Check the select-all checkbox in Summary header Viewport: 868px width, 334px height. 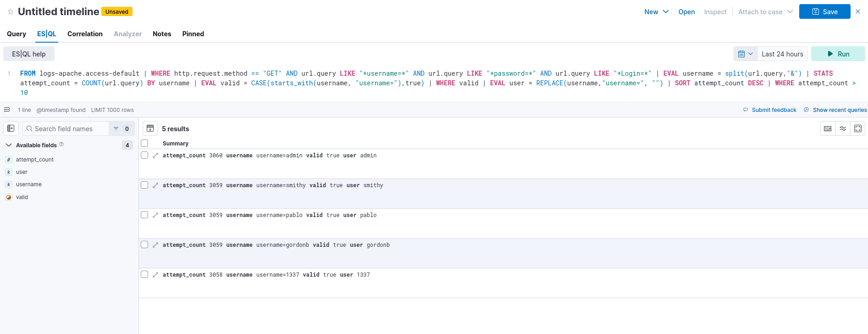point(144,143)
